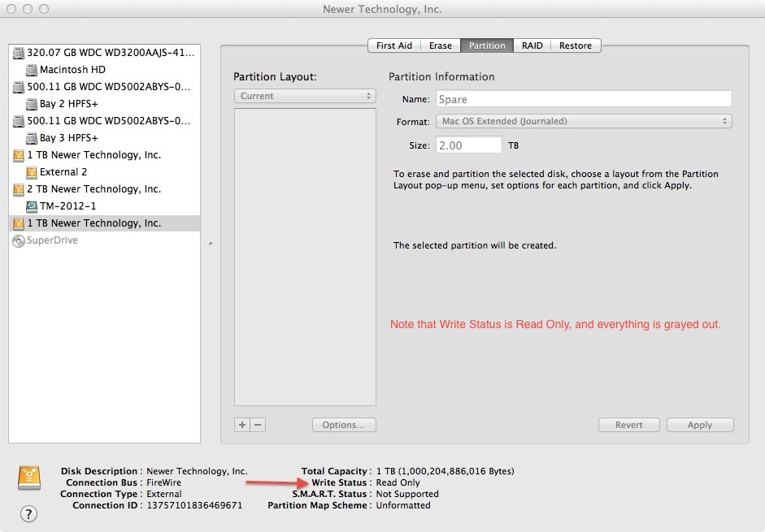Open the Format Mac OS Extended dropdown

coord(584,121)
